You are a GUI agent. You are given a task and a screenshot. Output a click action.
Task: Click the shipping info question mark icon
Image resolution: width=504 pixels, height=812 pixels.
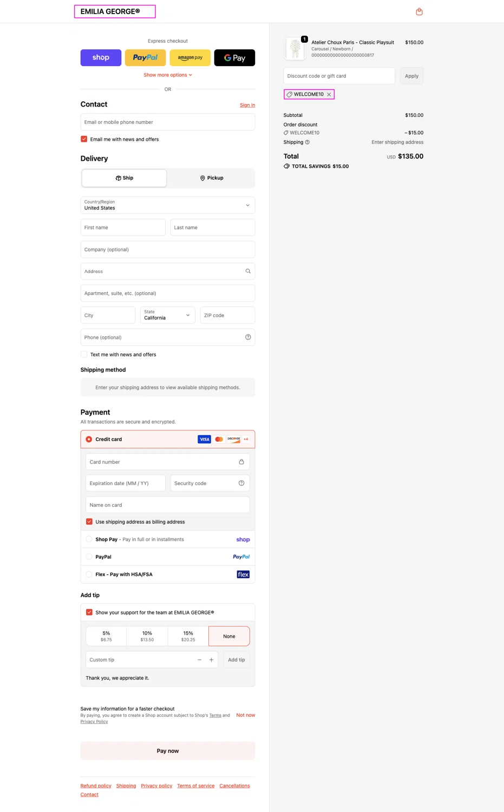(x=307, y=142)
